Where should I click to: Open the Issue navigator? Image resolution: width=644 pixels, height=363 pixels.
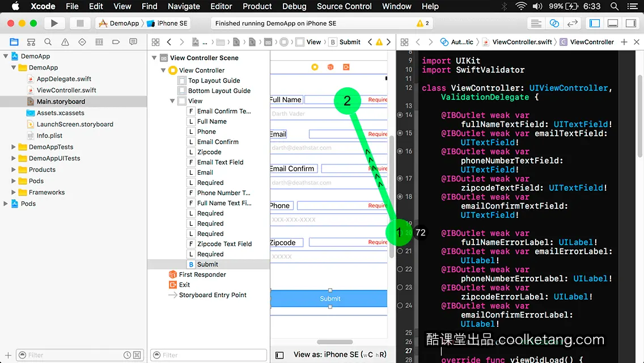click(65, 42)
